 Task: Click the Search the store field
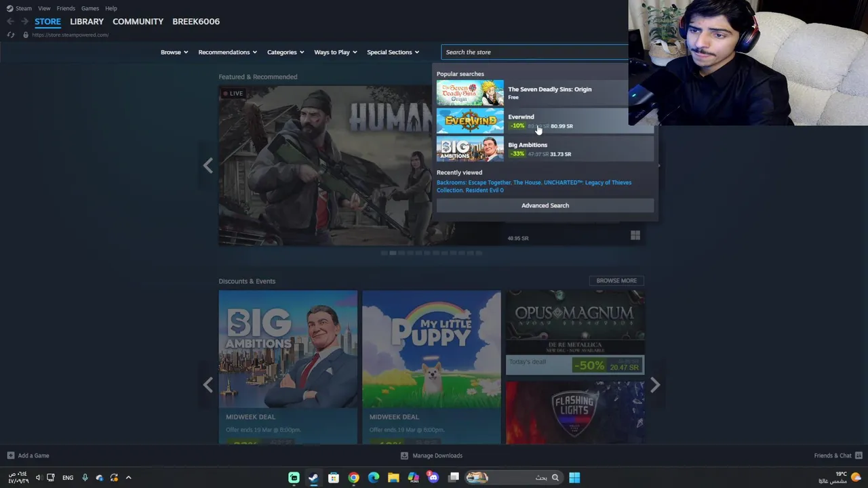[x=535, y=52]
